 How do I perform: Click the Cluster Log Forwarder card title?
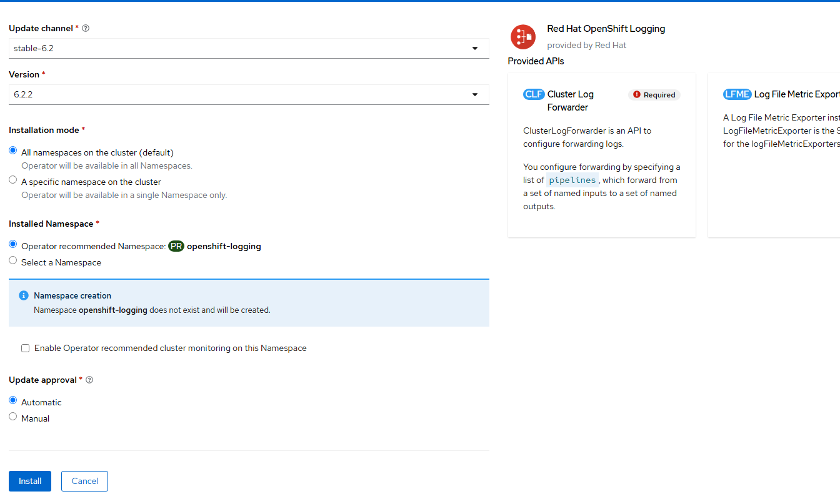tap(571, 101)
